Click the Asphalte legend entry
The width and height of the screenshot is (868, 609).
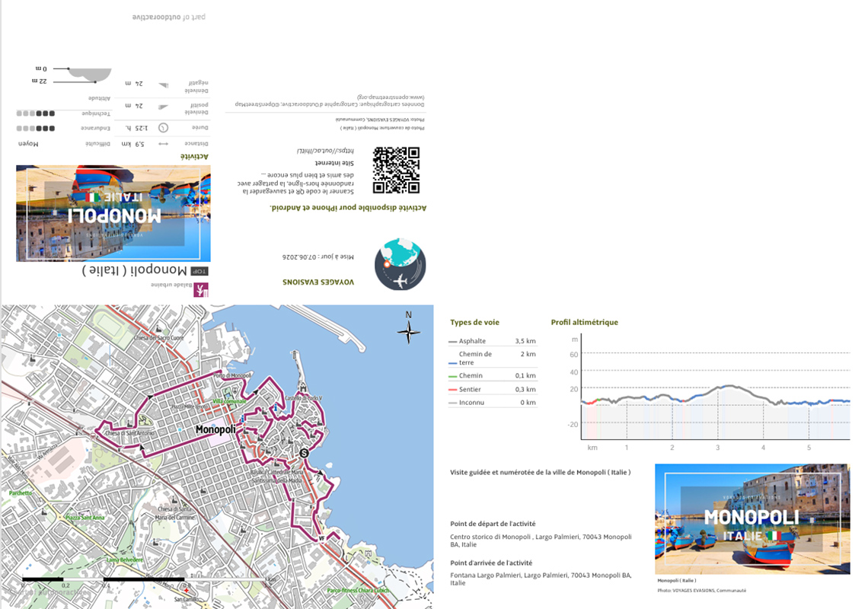click(492, 341)
